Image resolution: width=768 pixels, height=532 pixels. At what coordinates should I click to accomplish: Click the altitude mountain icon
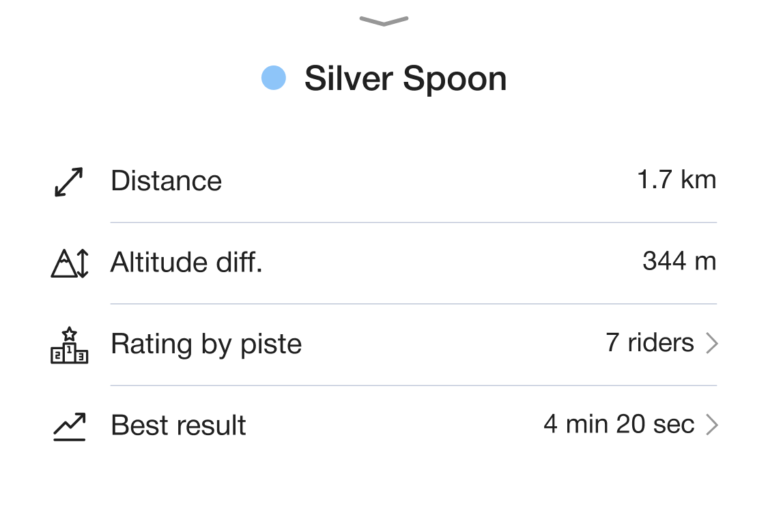coord(70,263)
